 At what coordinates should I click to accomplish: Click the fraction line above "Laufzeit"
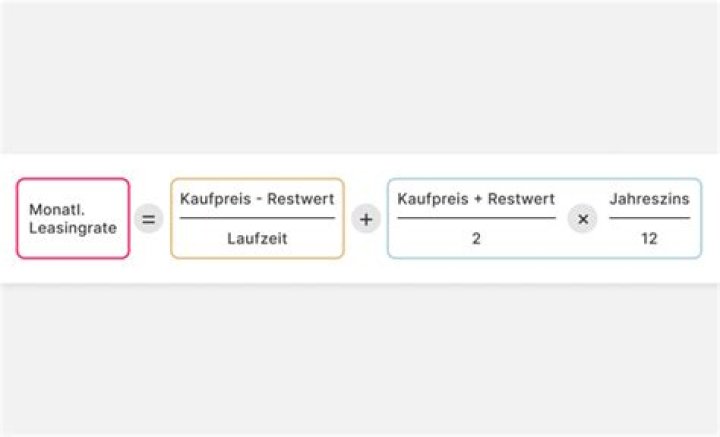[x=257, y=218]
